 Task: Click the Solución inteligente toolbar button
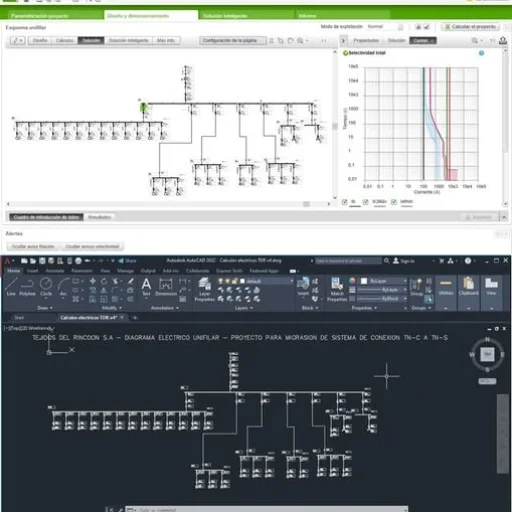point(129,41)
